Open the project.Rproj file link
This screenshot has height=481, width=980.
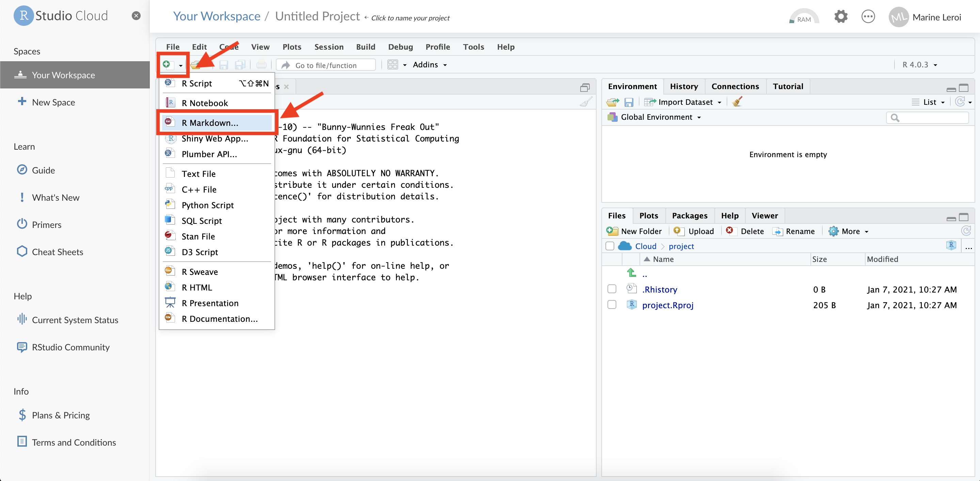pos(668,305)
